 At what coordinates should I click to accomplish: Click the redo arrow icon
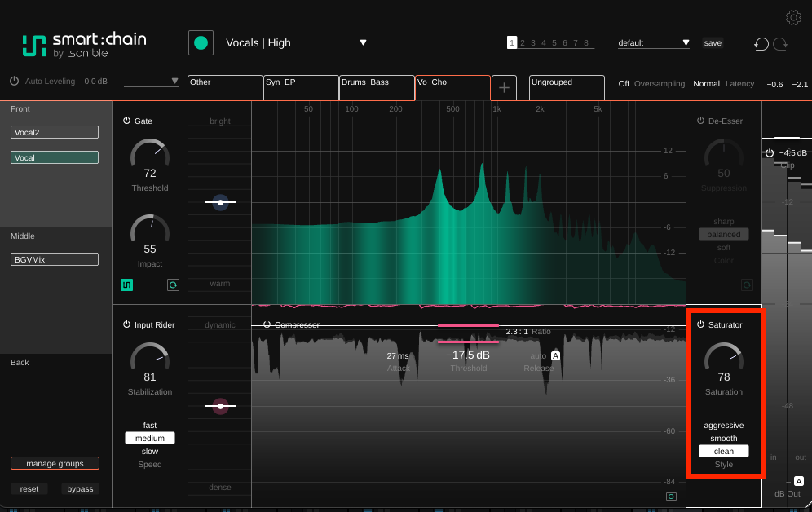(780, 44)
